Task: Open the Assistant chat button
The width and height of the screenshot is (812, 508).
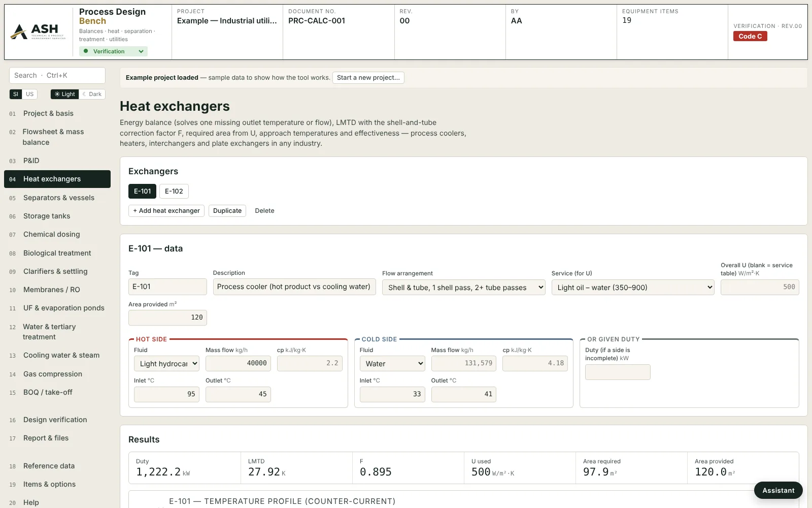Action: coord(778,490)
